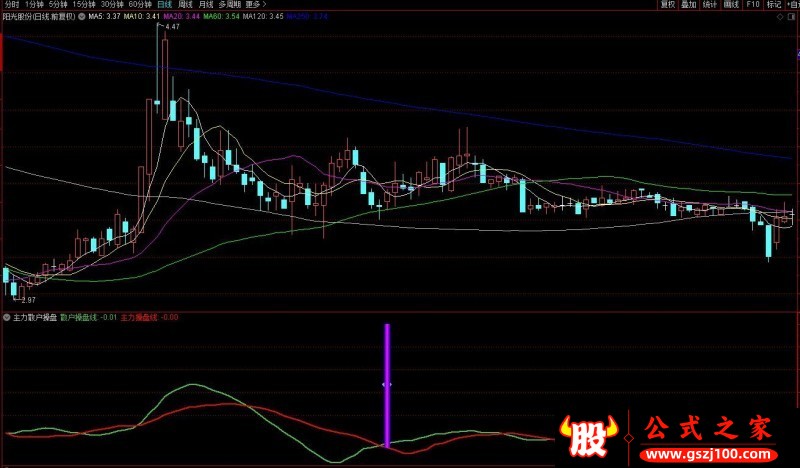Click the stock title 阳光股份(日线,前复权)
This screenshot has height=468, width=800.
click(39, 16)
